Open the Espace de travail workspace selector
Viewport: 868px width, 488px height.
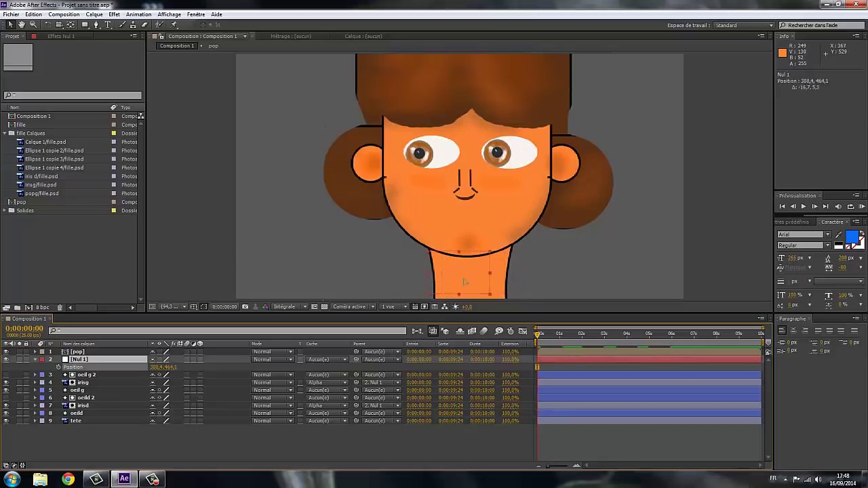(x=743, y=25)
